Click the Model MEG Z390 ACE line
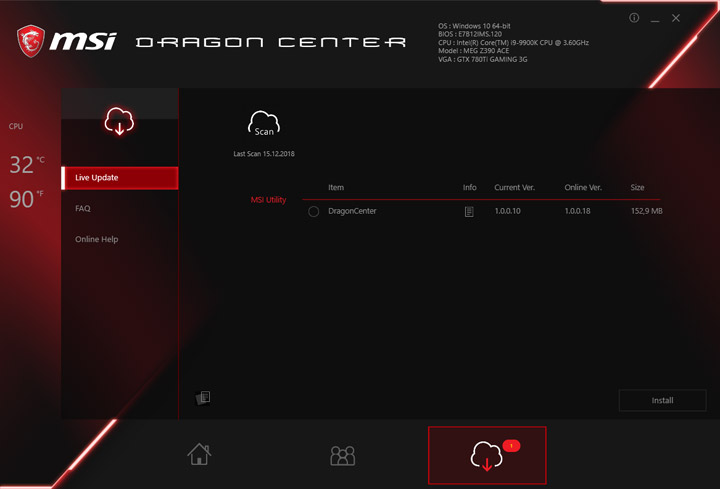This screenshot has width=720, height=489. coord(473,51)
